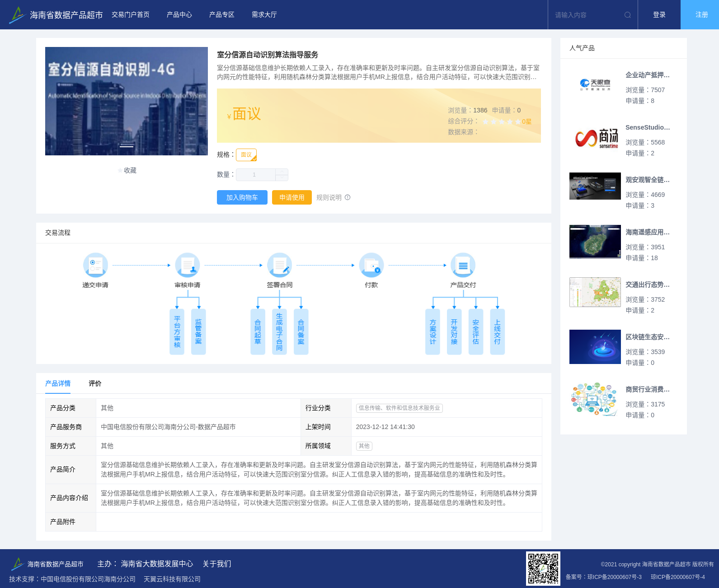Viewport: 719px width, 588px height.
Task: Open 海南遥感应用... product title
Action: 648,232
